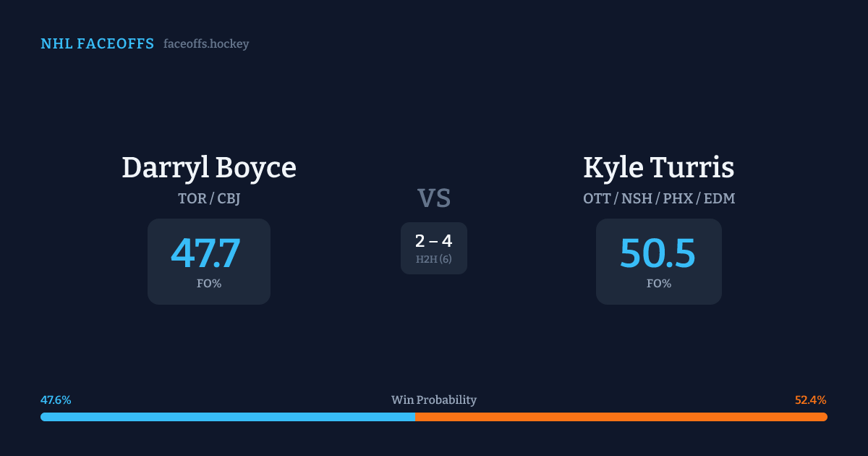Viewport: 868px width, 456px height.
Task: Click the Win Probability heading
Action: (434, 400)
